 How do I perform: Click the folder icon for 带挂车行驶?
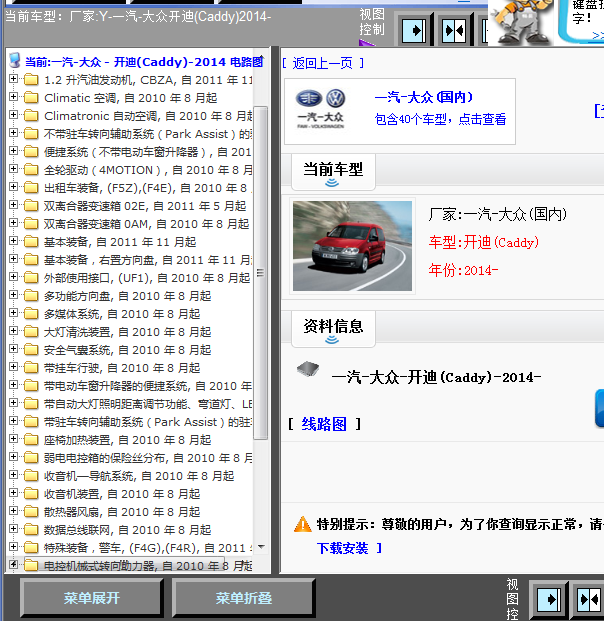coord(31,368)
